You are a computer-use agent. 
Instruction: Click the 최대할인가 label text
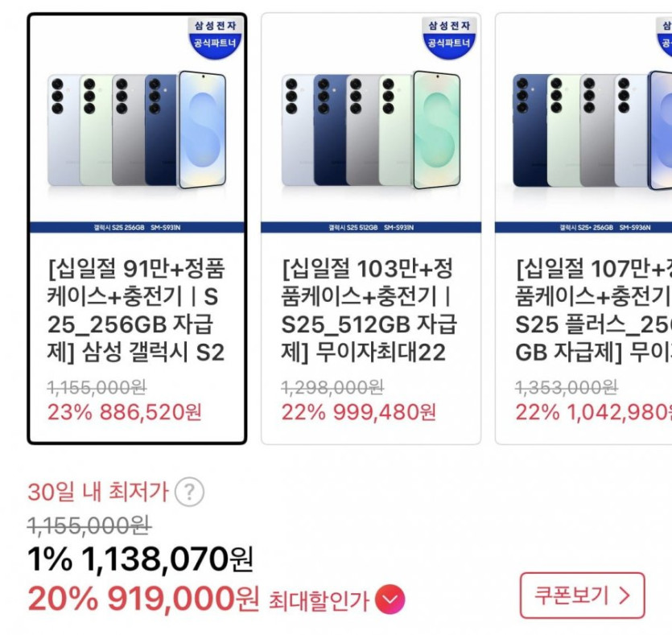pos(319,600)
